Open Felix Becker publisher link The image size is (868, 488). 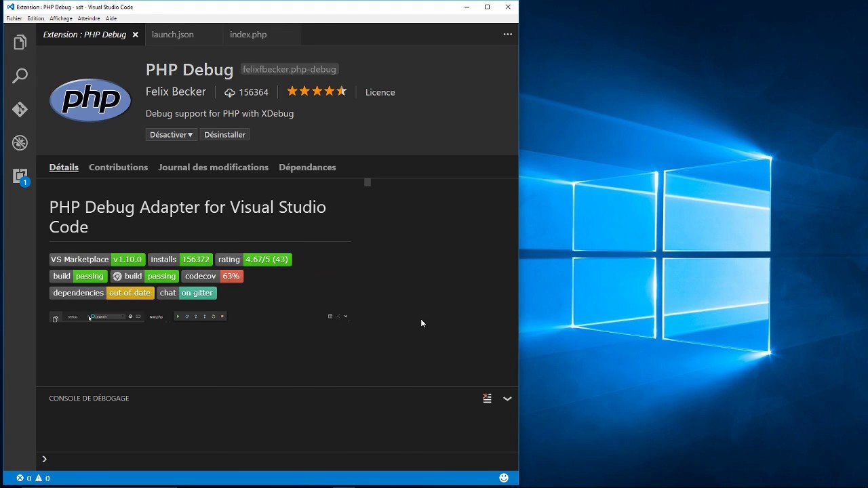pos(176,91)
